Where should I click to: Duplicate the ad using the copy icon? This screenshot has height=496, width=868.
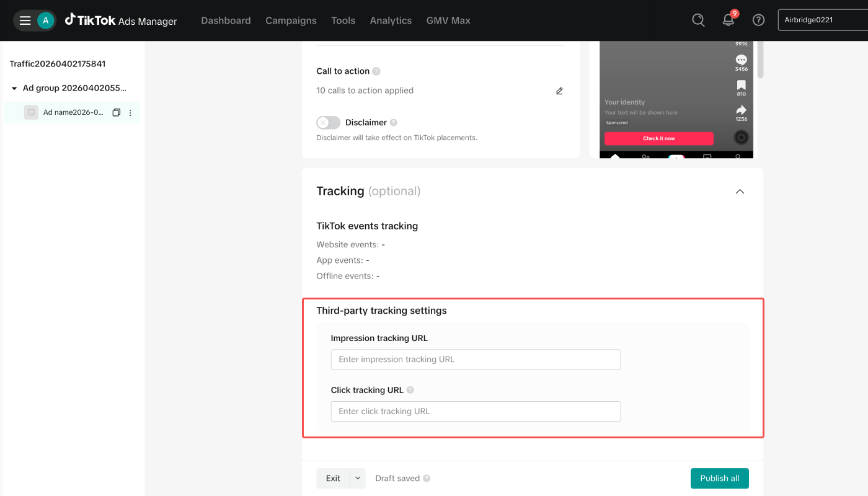point(116,113)
